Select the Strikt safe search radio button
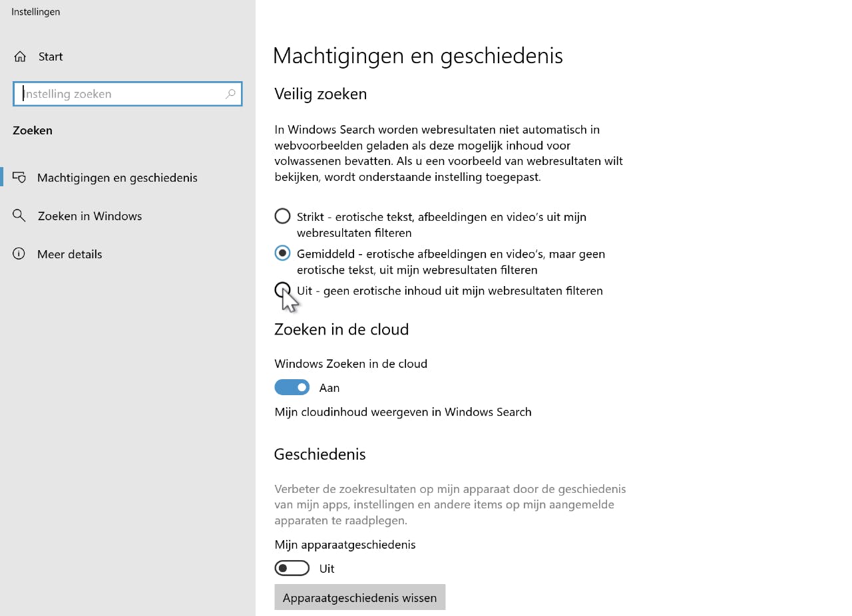Image resolution: width=852 pixels, height=616 pixels. (283, 216)
